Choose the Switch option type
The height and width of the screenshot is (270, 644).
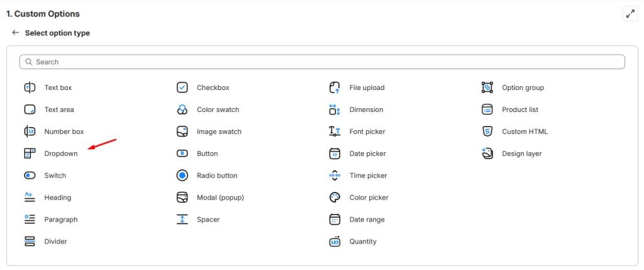coord(55,176)
